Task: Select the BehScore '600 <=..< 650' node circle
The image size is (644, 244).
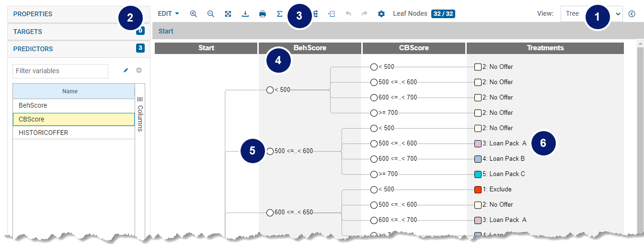Action: (270, 212)
